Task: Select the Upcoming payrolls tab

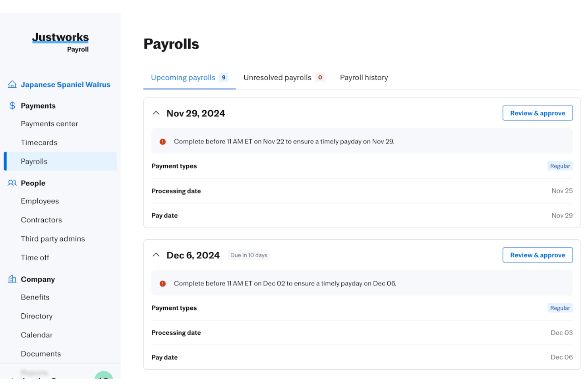Action: click(x=183, y=78)
